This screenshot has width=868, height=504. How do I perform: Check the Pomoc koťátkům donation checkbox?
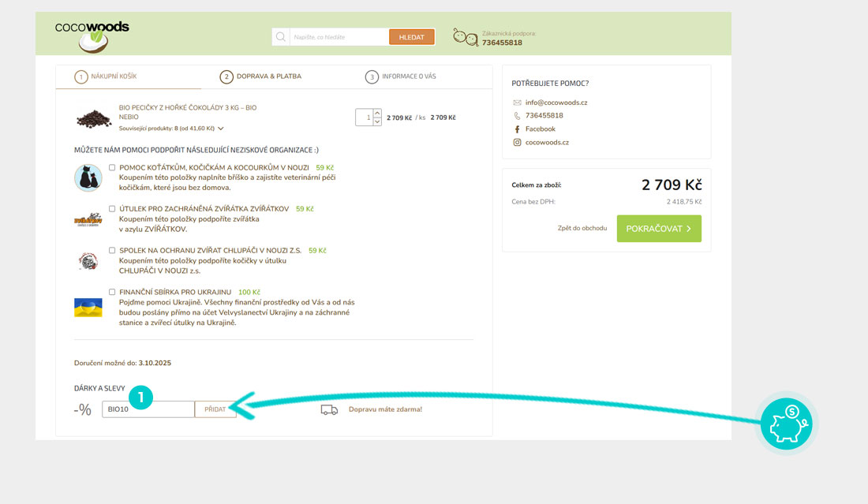pos(112,167)
